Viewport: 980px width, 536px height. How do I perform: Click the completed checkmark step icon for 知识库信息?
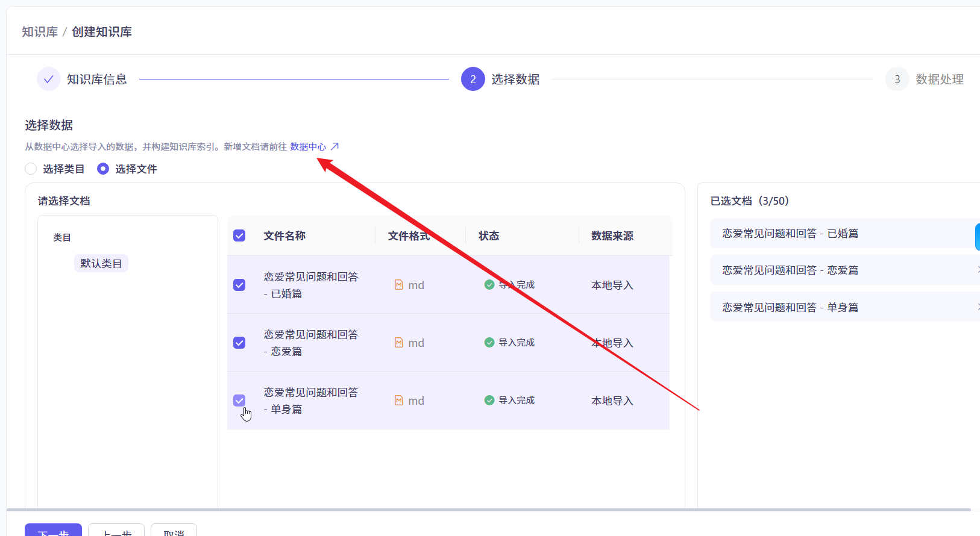coord(49,79)
